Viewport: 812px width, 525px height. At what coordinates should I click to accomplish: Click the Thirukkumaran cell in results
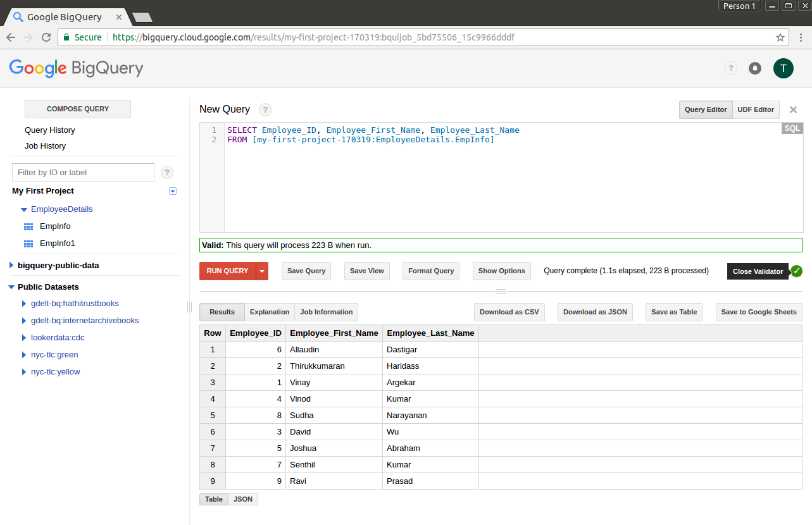coord(334,366)
